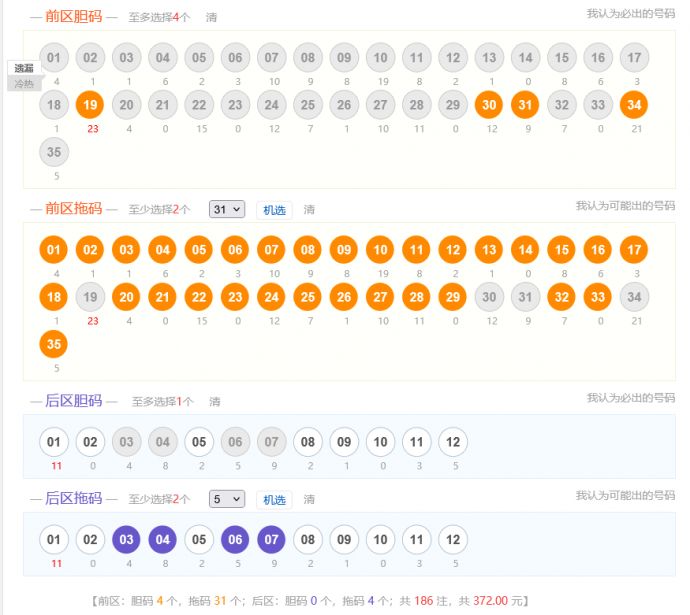
Task: Clear 前区胆码 selections with 清
Action: click(211, 17)
